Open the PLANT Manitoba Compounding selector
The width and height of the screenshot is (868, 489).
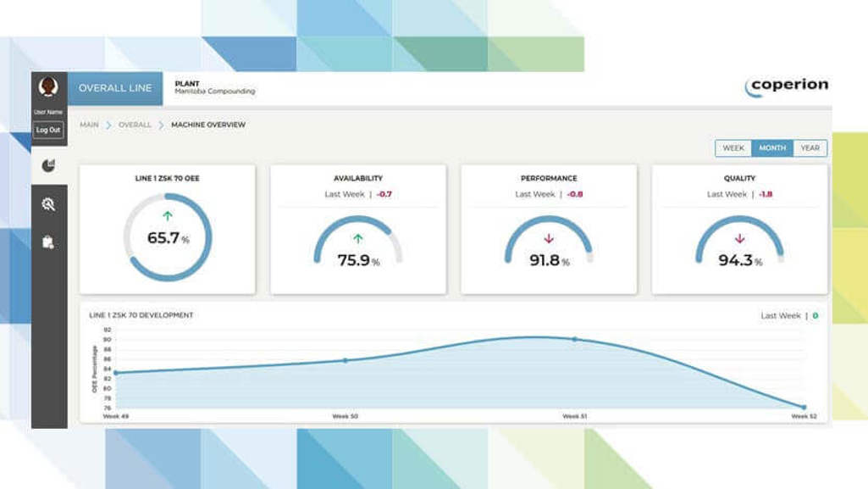214,88
